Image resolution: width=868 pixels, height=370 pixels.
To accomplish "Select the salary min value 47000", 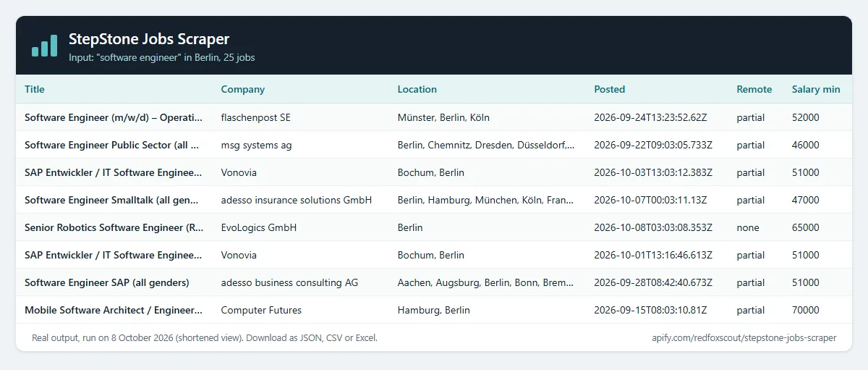I will coord(806,200).
